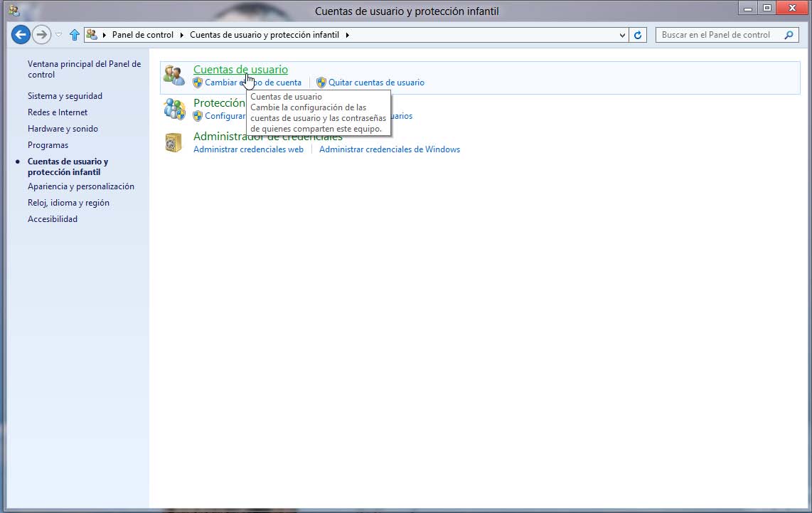
Task: Open recent locations dropdown arrow
Action: click(x=58, y=35)
